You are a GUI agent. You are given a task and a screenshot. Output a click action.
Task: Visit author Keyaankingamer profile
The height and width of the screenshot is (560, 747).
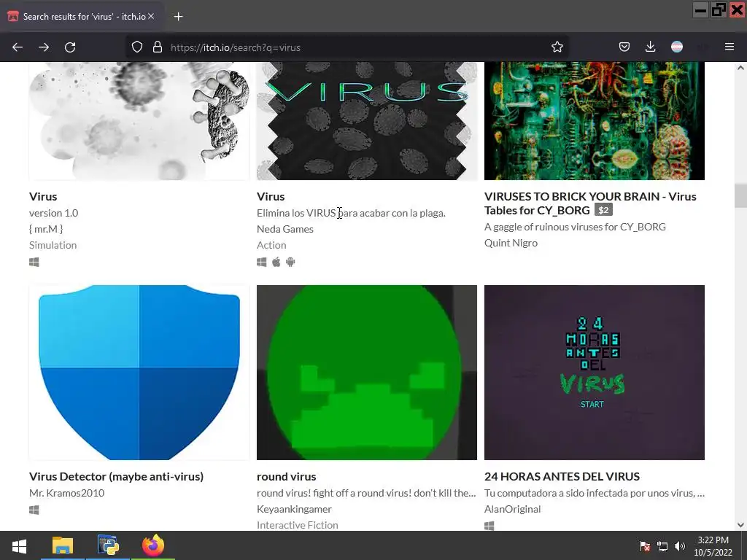click(294, 509)
